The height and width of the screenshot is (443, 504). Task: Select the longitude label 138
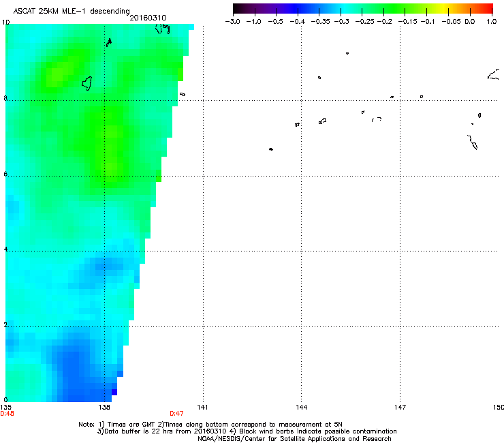(104, 408)
